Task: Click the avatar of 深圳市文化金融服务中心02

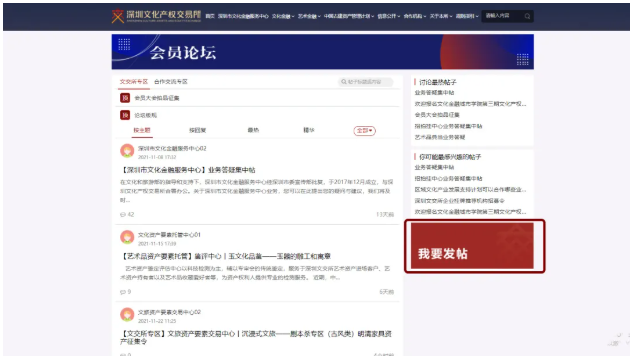Action: click(x=127, y=151)
